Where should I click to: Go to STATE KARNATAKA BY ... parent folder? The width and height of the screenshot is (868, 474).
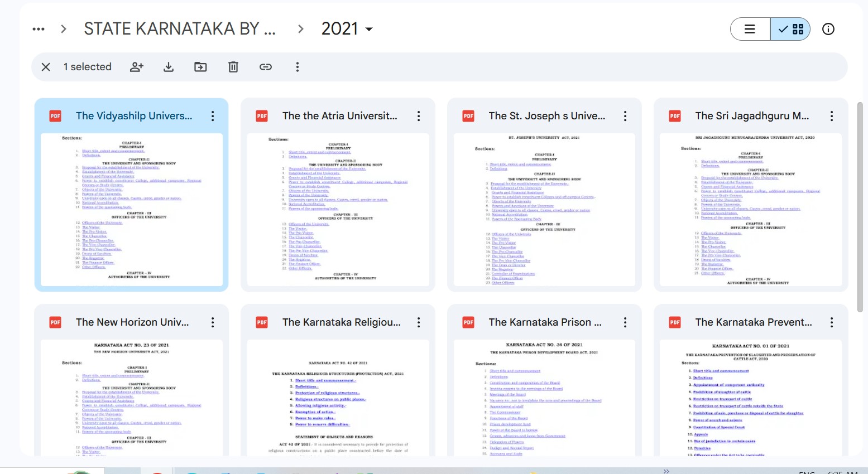(180, 29)
